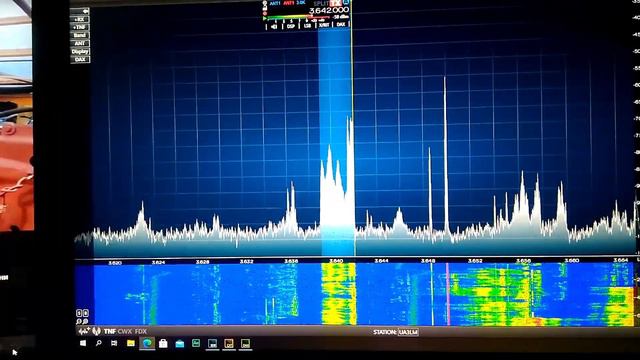Click the 3.656 label on the frequency scale
640x360 pixels.
(523, 260)
